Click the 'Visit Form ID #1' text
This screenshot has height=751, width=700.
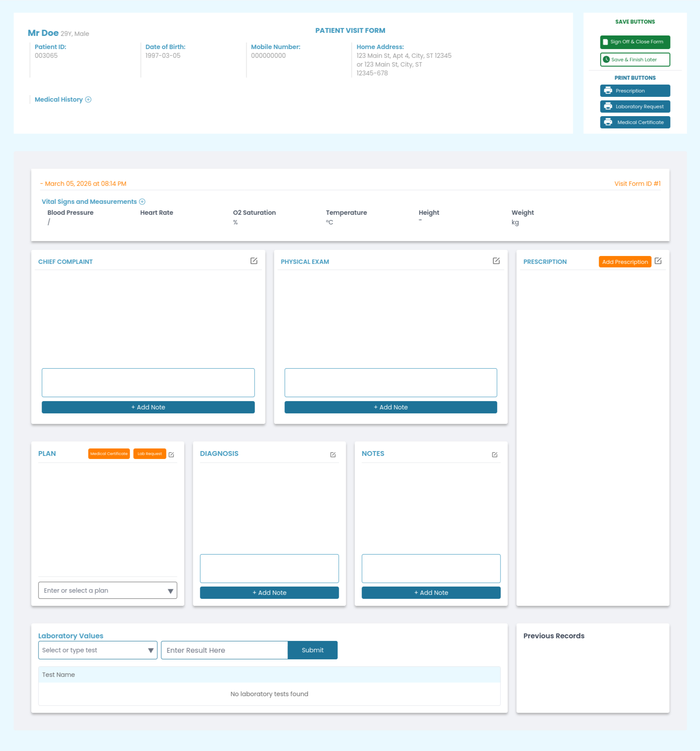pyautogui.click(x=637, y=184)
